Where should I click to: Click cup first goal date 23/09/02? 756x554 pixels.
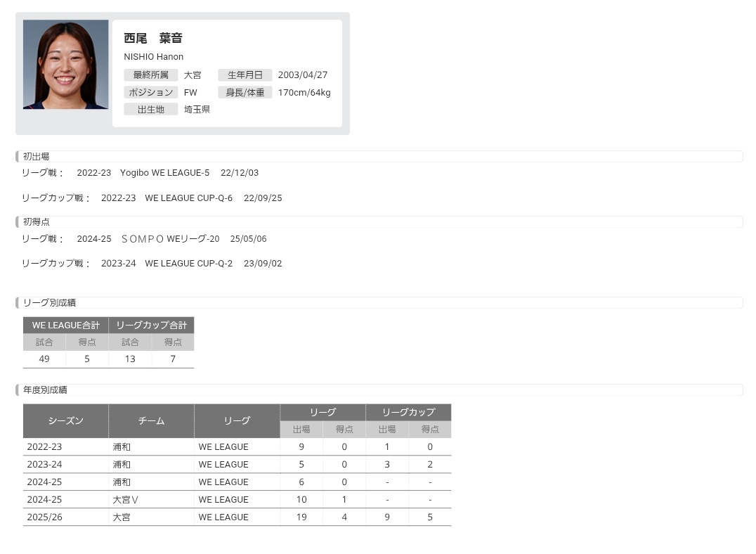click(x=263, y=264)
